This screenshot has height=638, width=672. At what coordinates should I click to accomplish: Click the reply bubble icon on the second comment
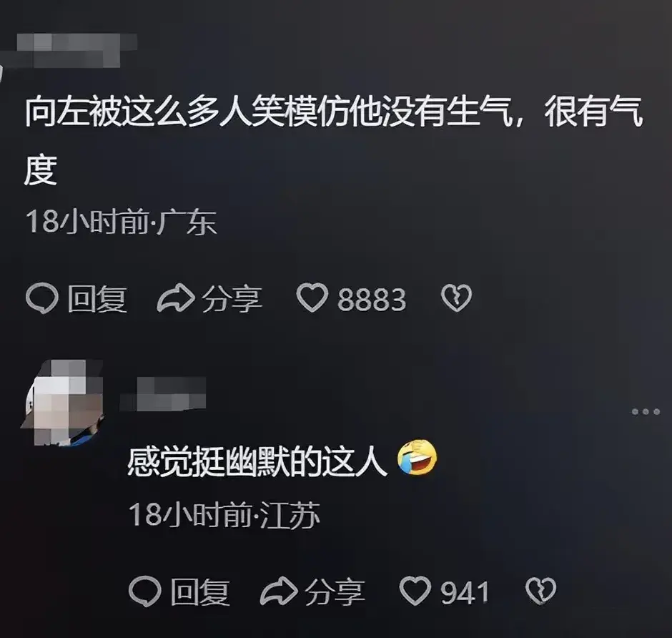point(145,592)
